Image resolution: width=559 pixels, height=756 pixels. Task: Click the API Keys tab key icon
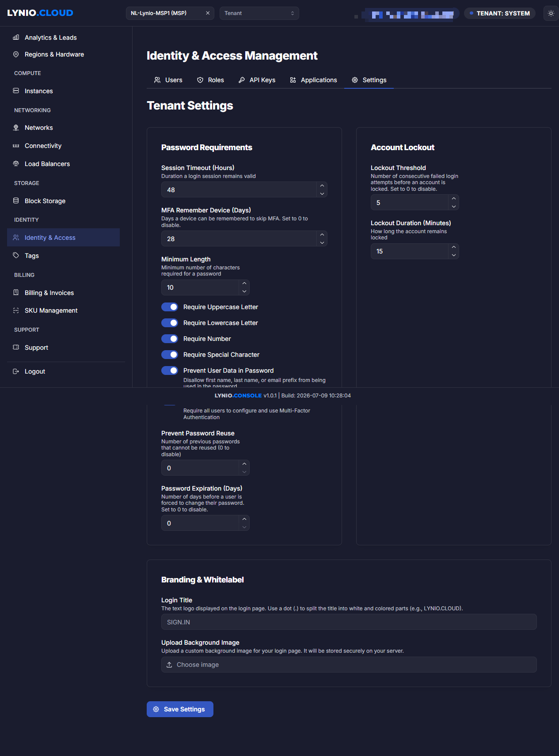[x=242, y=80]
